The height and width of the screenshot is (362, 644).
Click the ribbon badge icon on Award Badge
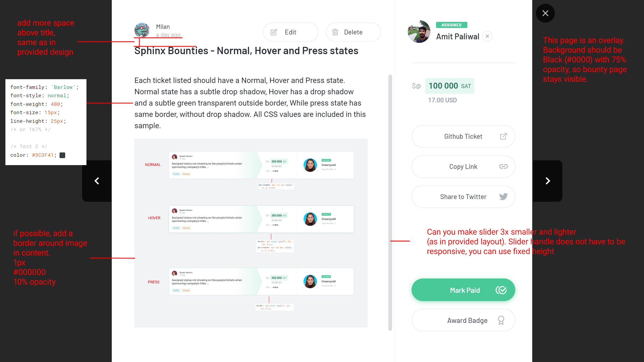point(501,320)
